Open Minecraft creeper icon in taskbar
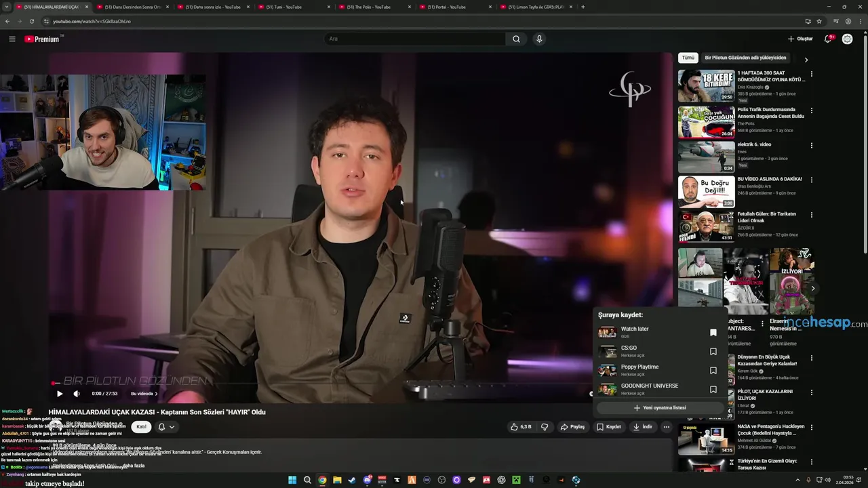The width and height of the screenshot is (868, 488). point(516,480)
